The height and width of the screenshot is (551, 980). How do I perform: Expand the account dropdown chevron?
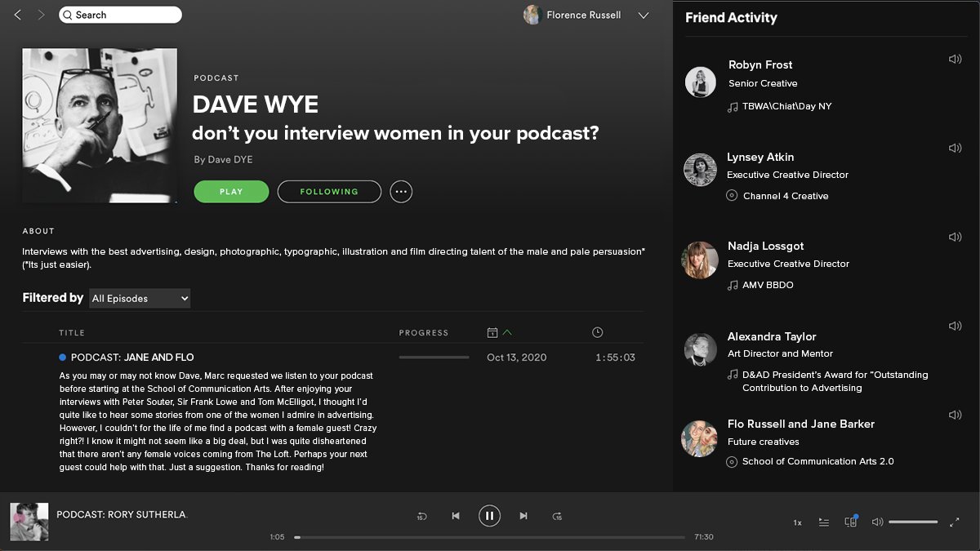coord(644,15)
